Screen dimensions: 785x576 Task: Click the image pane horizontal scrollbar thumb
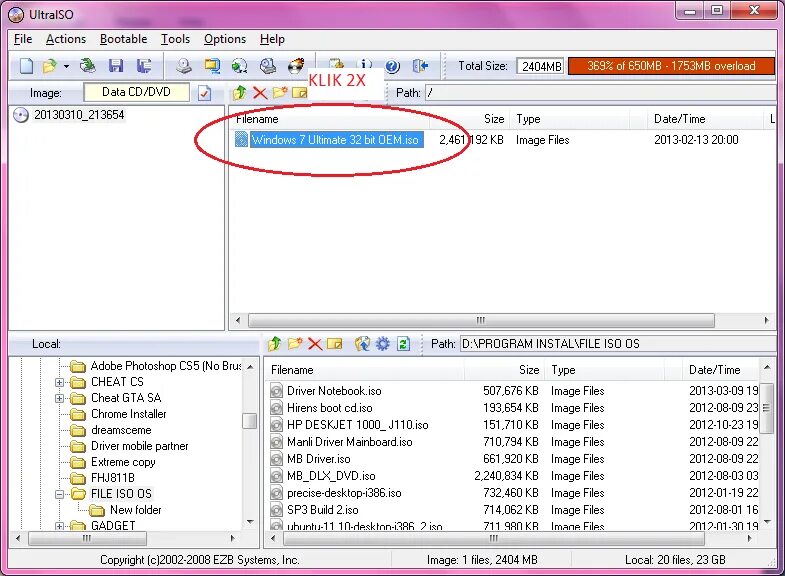[481, 320]
